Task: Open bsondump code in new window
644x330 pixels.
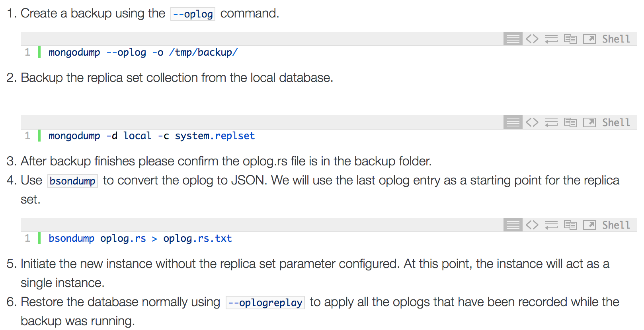Action: pos(589,225)
